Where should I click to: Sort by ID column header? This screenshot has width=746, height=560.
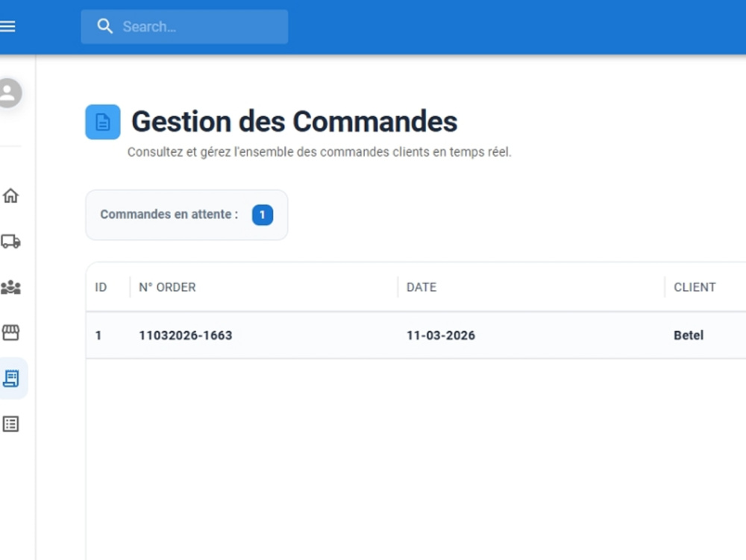pyautogui.click(x=101, y=287)
